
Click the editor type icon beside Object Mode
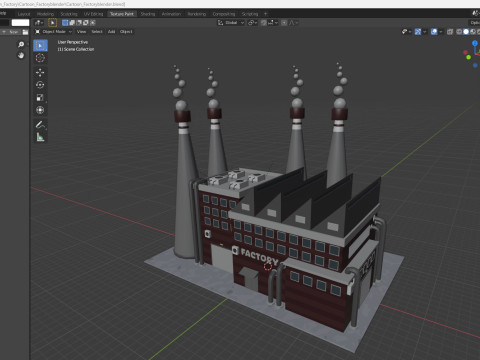tap(37, 32)
